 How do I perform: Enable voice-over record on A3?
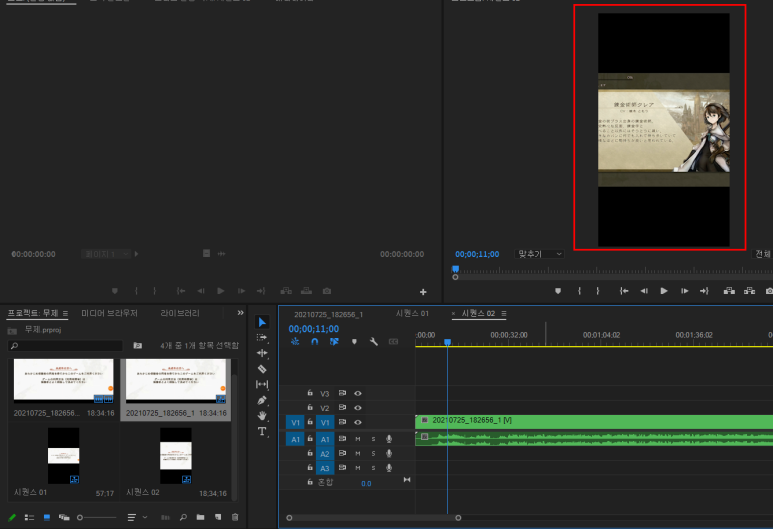pyautogui.click(x=389, y=468)
